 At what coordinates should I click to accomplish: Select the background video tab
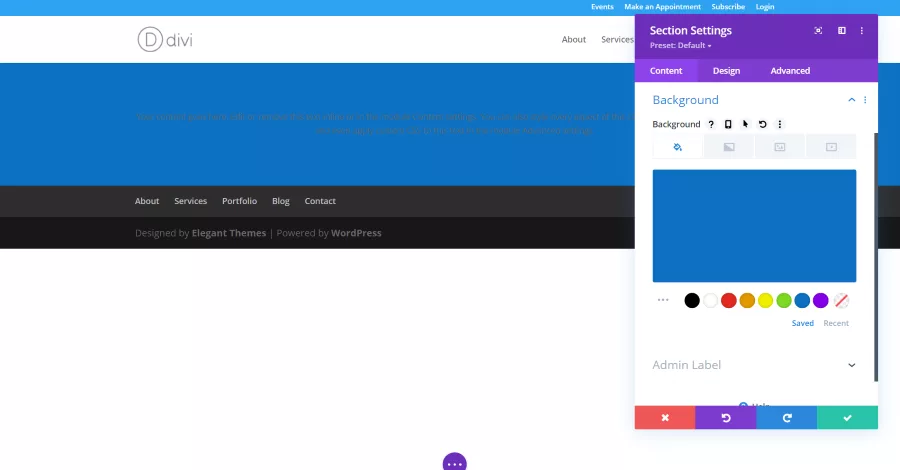(x=831, y=147)
